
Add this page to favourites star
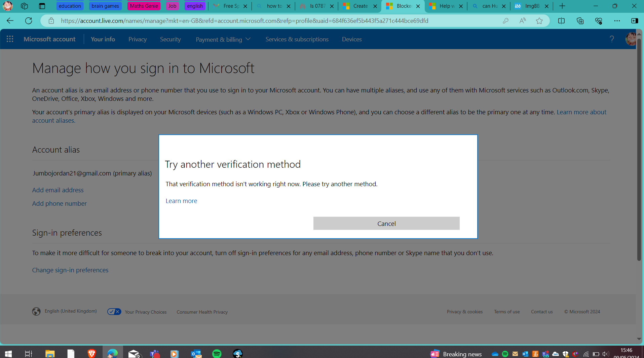coord(539,21)
